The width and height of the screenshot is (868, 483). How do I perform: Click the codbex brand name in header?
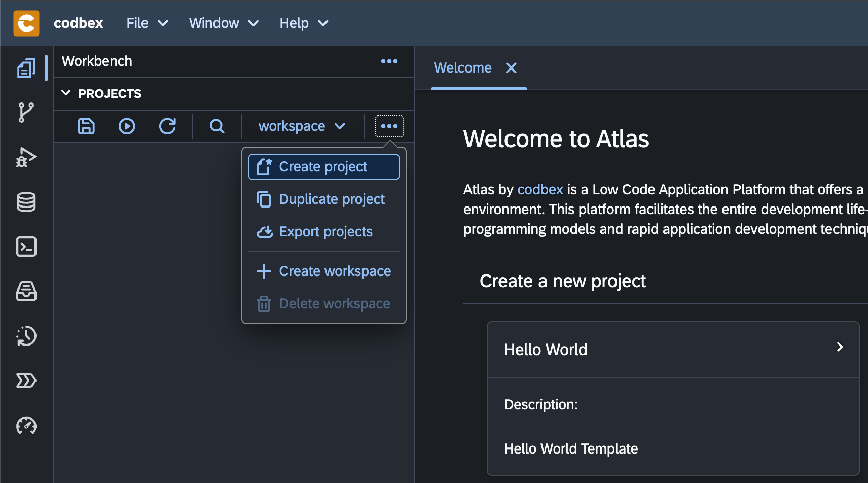(79, 23)
